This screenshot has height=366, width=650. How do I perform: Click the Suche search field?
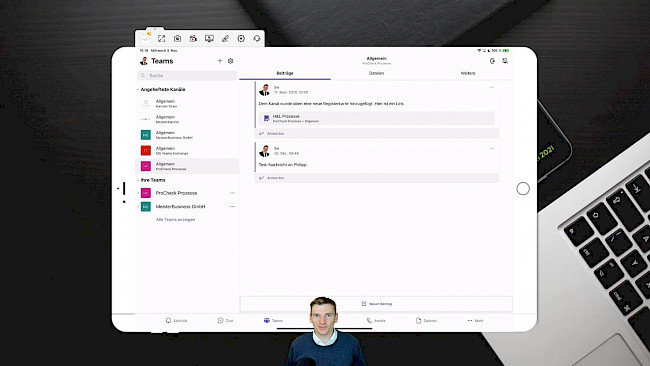(187, 75)
